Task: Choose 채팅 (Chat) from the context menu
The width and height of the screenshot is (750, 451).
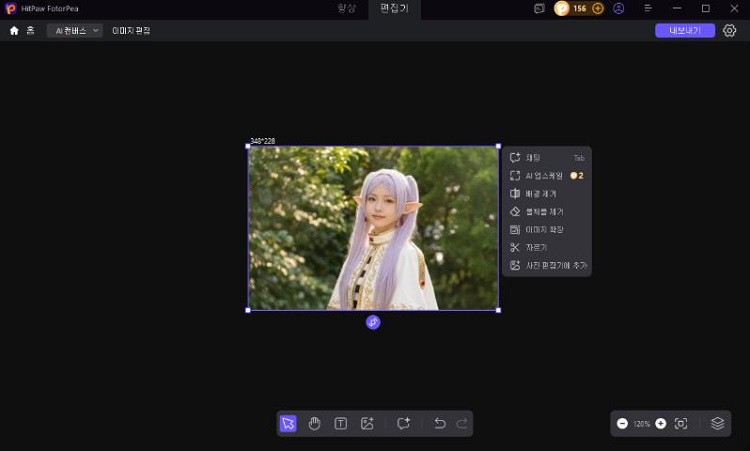Action: 547,158
